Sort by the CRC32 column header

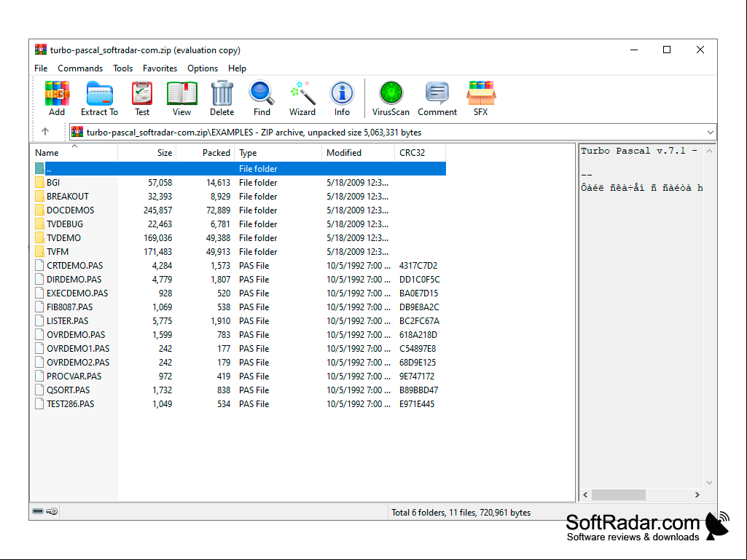click(421, 152)
